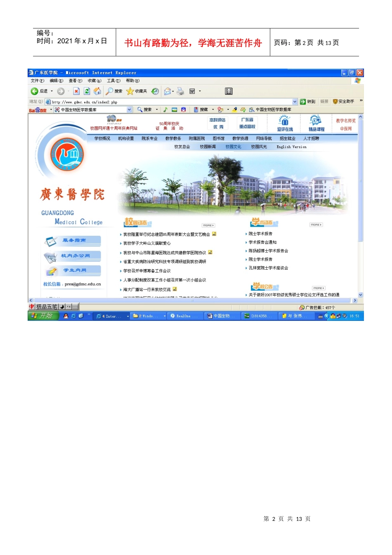The width and height of the screenshot is (392, 555).
Task: Click the 学校概况 navigation link
Action: click(102, 139)
